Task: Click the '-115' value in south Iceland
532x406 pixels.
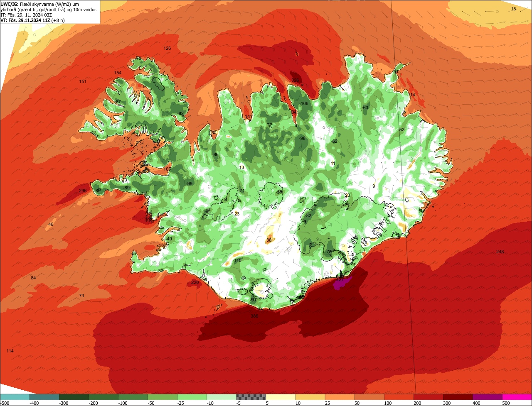Action: pos(237,260)
